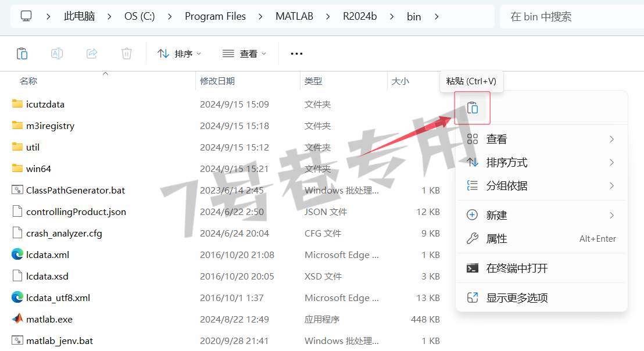Select the crash_analyzer.cfg file name

(64, 233)
